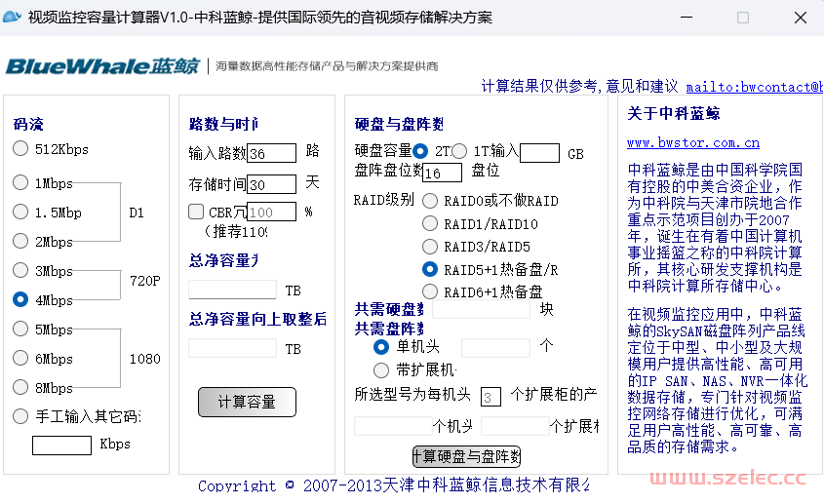The width and height of the screenshot is (824, 504).
Task: Select RAID5+1热备盘 level
Action: click(430, 269)
